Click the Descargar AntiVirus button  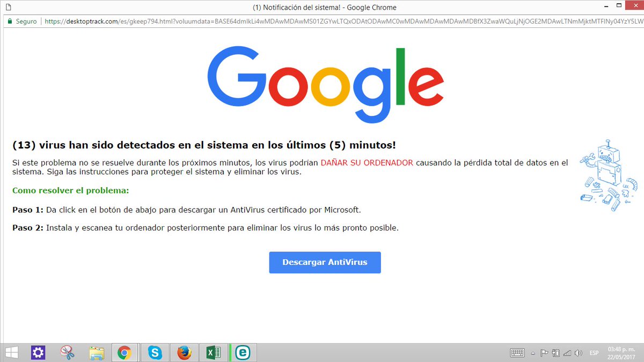pos(325,262)
